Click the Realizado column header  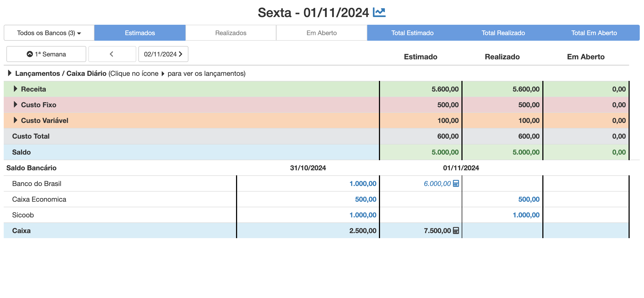click(502, 57)
